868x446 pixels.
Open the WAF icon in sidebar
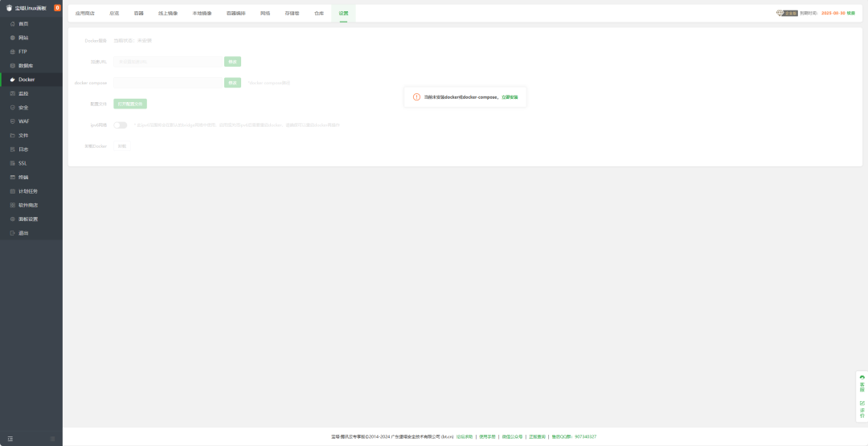point(13,121)
